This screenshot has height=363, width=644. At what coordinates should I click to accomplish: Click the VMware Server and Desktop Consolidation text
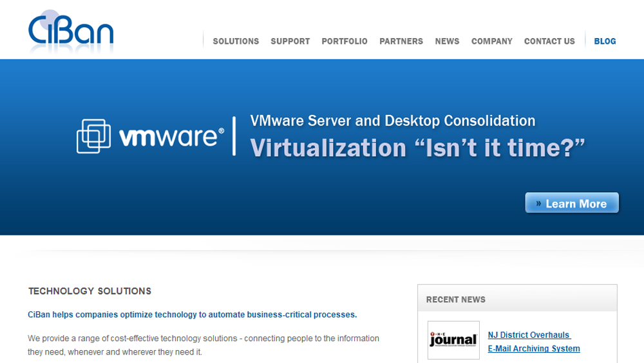[393, 121]
